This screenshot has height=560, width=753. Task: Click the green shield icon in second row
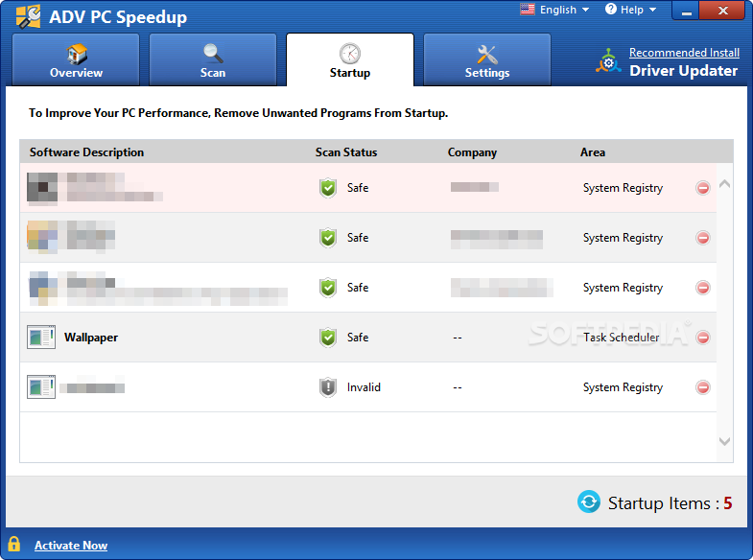pos(328,238)
